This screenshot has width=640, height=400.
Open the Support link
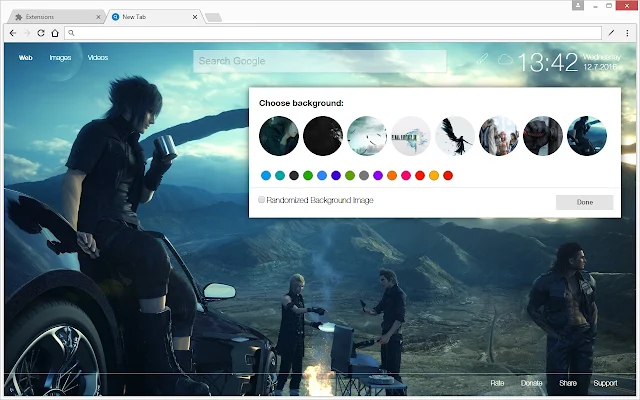(x=605, y=383)
